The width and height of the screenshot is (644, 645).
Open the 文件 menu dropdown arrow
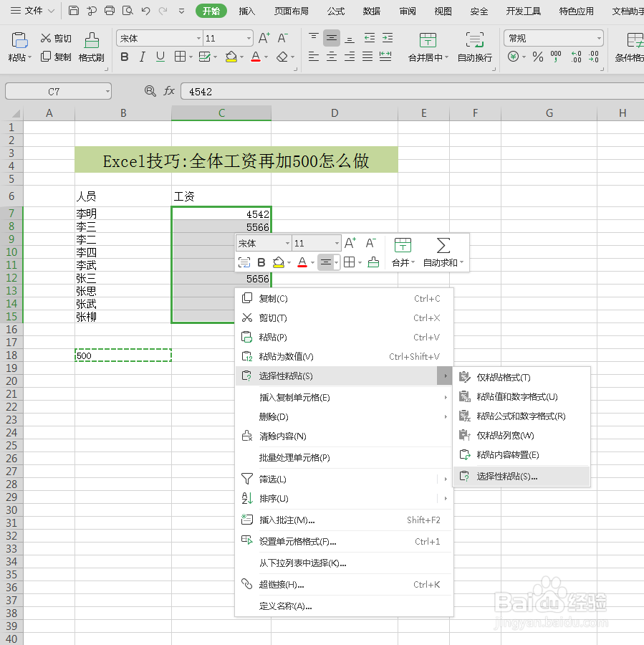click(x=51, y=11)
